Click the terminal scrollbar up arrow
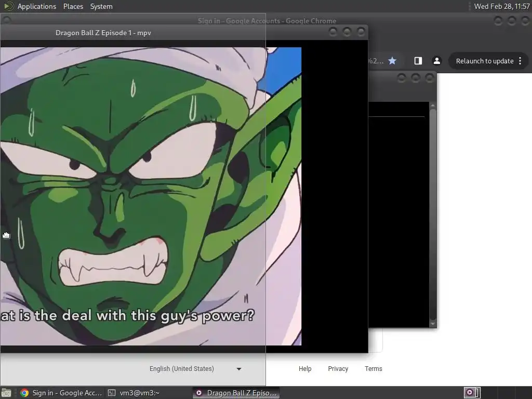This screenshot has height=399, width=532. point(433,106)
